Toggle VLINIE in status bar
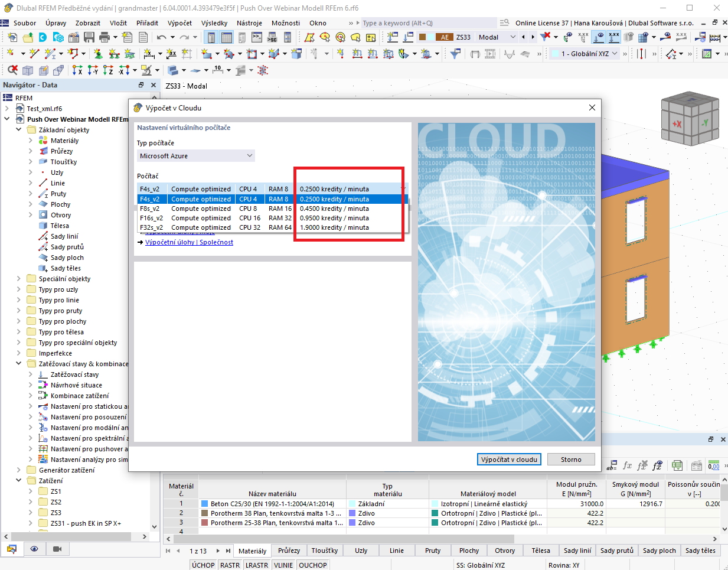This screenshot has width=728, height=570. (283, 565)
